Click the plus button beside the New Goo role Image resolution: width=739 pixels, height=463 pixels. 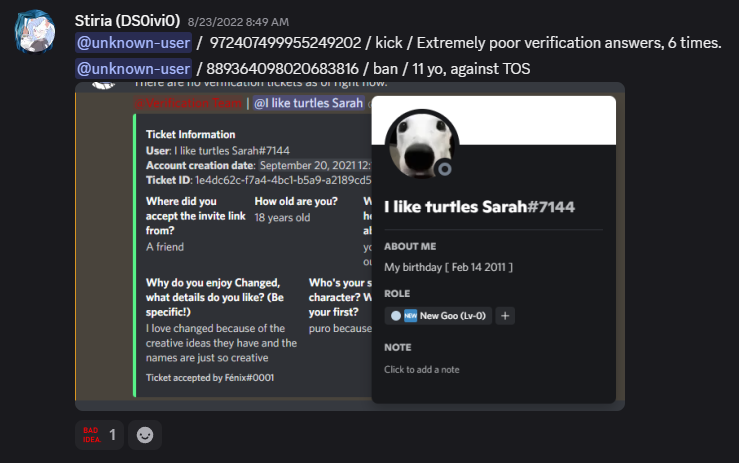pos(505,316)
